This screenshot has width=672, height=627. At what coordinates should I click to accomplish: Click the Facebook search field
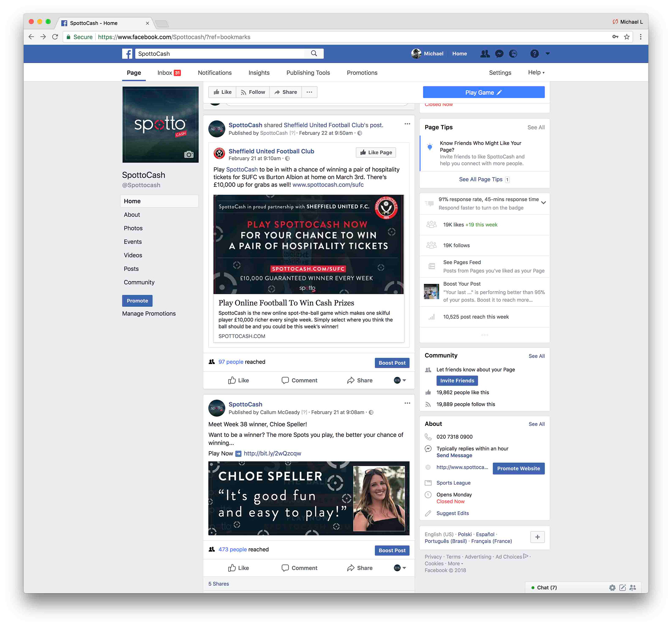(220, 54)
